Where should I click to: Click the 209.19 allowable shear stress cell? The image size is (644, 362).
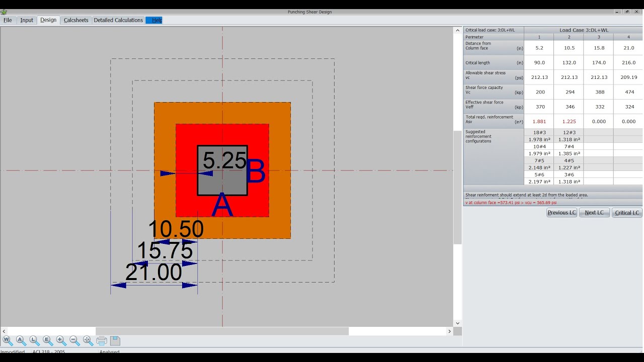[628, 77]
